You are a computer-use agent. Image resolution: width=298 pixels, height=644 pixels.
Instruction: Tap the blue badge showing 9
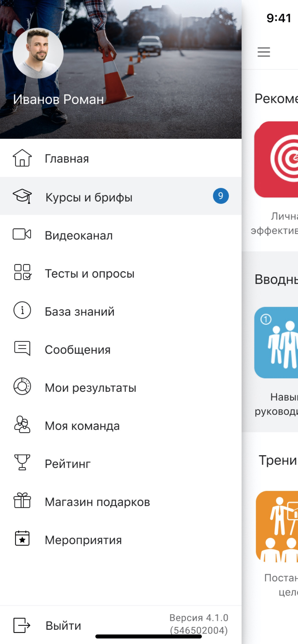[221, 196]
